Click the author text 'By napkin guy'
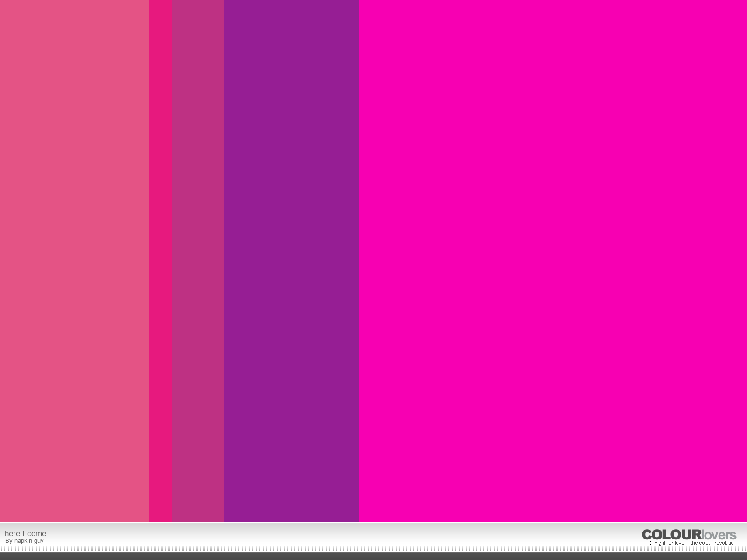The width and height of the screenshot is (747, 560). 24,541
